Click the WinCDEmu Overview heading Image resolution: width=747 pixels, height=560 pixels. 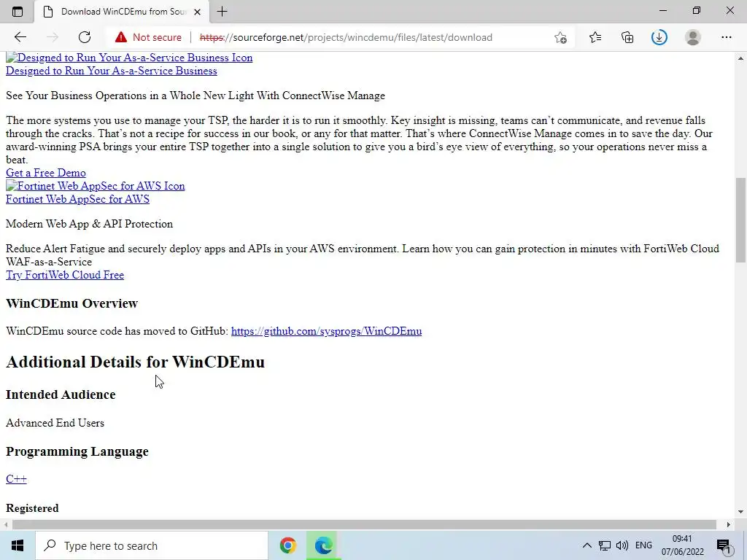point(72,303)
